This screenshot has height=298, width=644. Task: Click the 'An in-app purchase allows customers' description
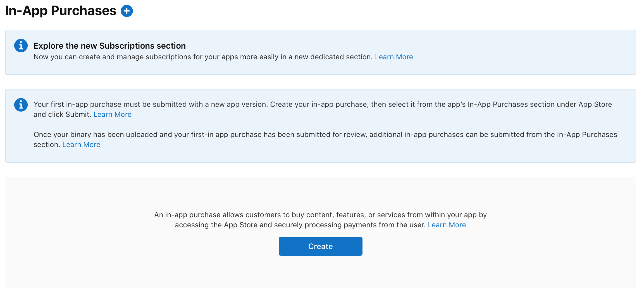click(x=320, y=215)
